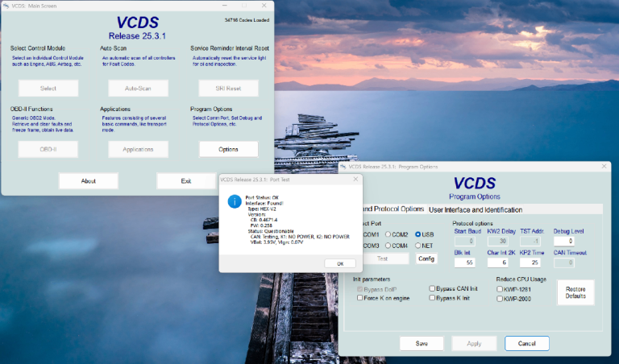Click the About button on Main Screen
Image resolution: width=619 pixels, height=364 pixels.
(89, 181)
